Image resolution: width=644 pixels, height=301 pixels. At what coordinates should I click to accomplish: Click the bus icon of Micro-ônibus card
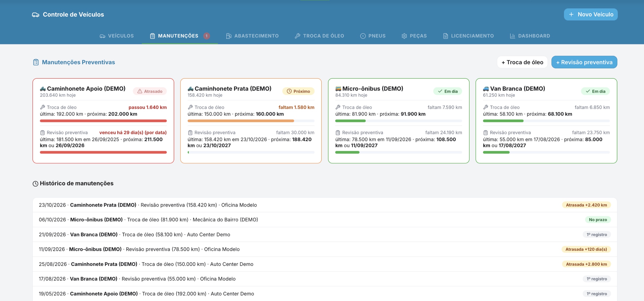[338, 89]
